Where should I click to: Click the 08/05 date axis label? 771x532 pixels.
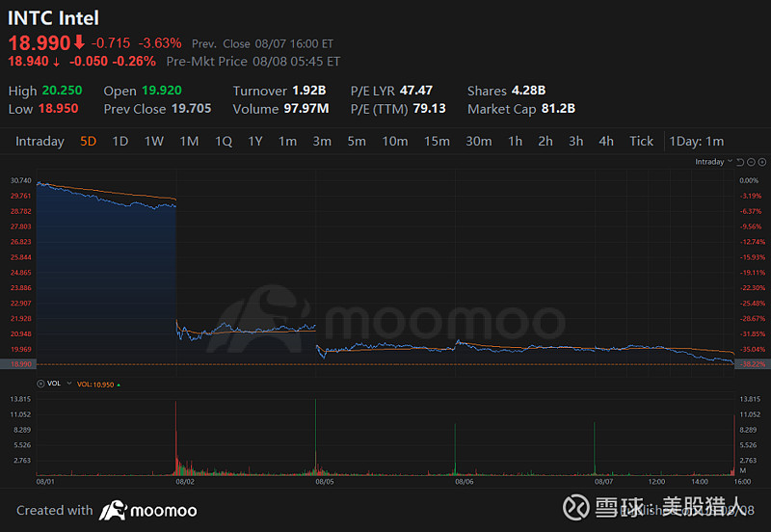click(325, 482)
